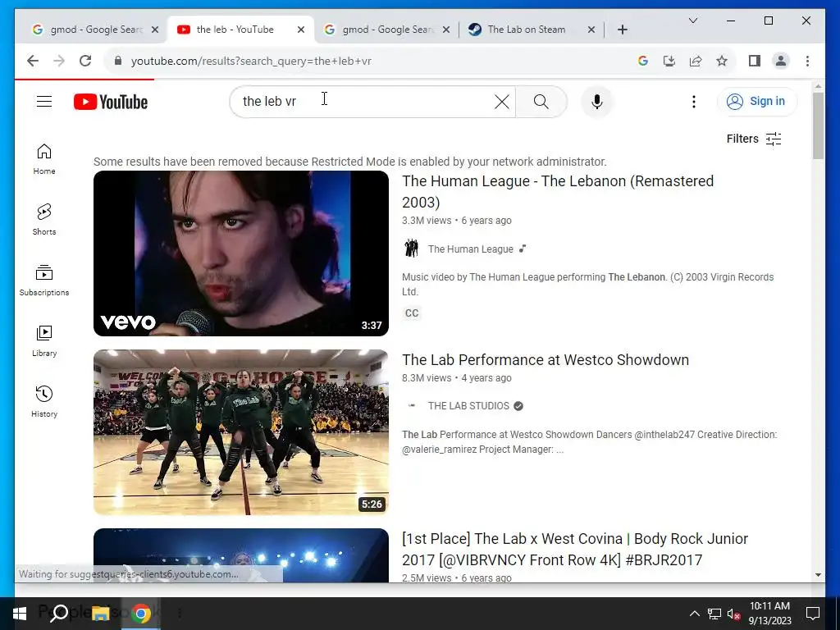Search with your voice microphone
Screen dimensions: 840x630
point(597,102)
